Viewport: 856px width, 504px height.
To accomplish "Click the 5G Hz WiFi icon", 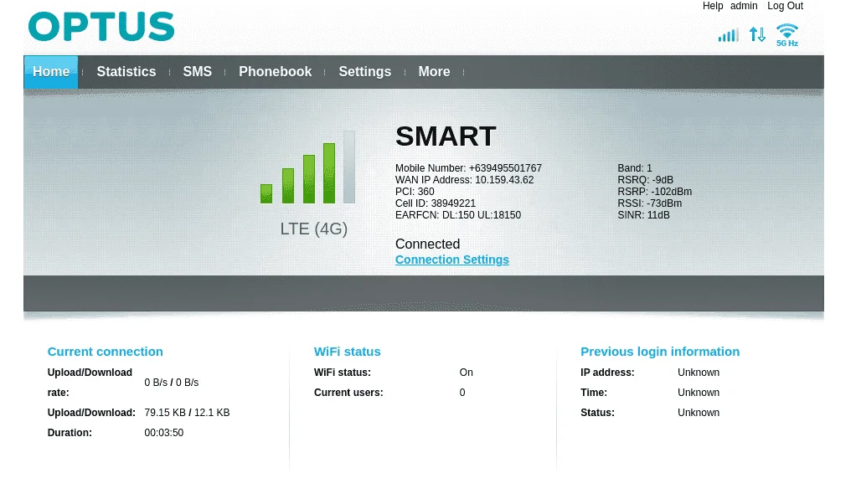I will click(x=787, y=35).
